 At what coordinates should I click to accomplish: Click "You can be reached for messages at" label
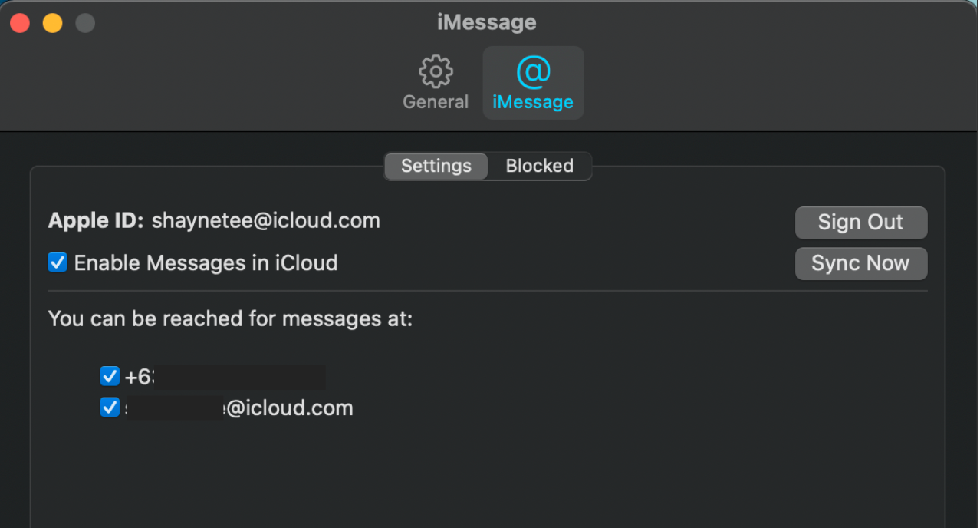tap(230, 318)
